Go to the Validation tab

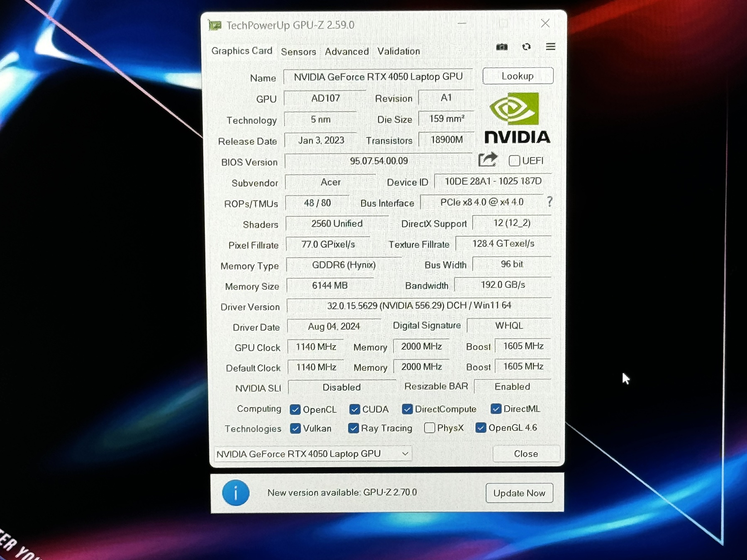[x=398, y=51]
